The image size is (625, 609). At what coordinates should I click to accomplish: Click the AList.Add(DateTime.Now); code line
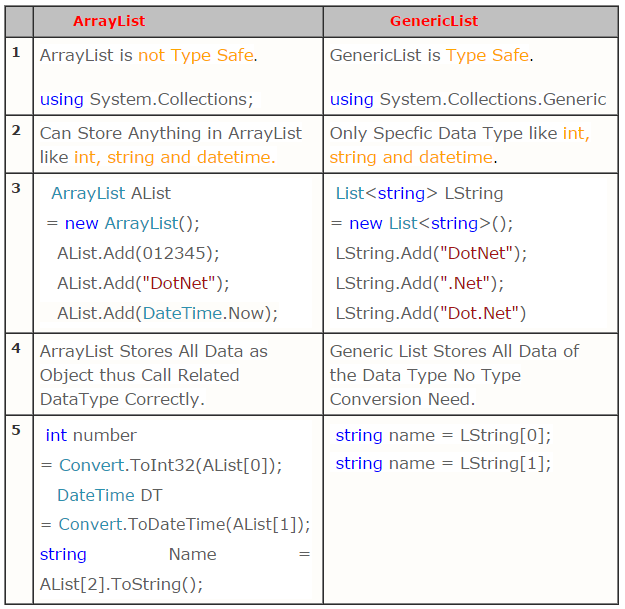pos(167,313)
